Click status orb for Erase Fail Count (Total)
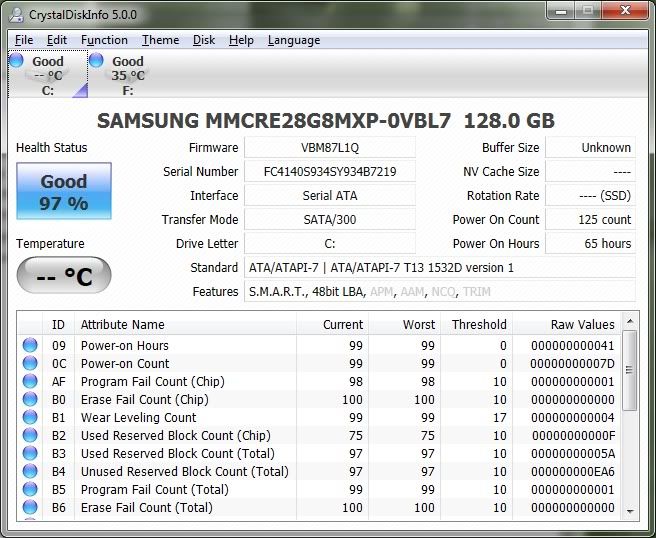This screenshot has width=656, height=538. click(30, 508)
